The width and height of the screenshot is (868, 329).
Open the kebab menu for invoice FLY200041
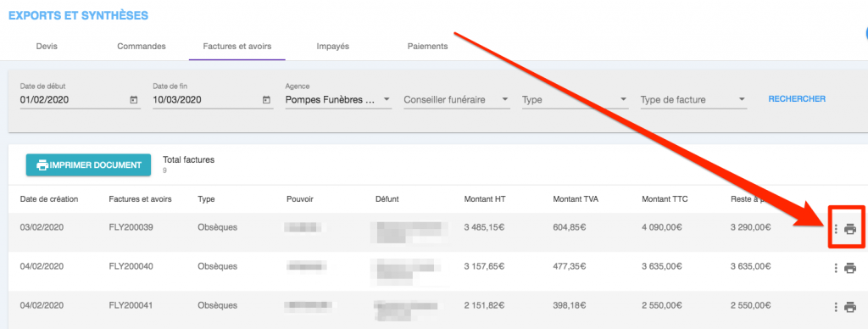(836, 307)
